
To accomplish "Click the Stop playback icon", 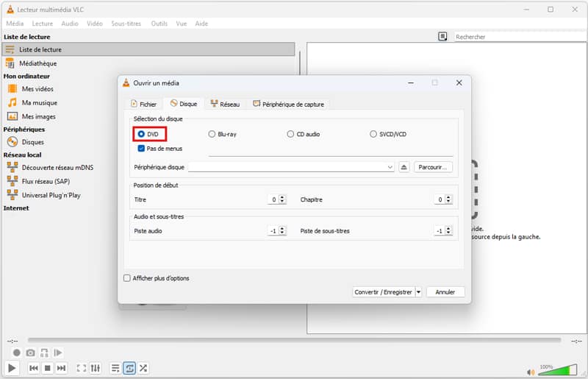I will [x=47, y=368].
